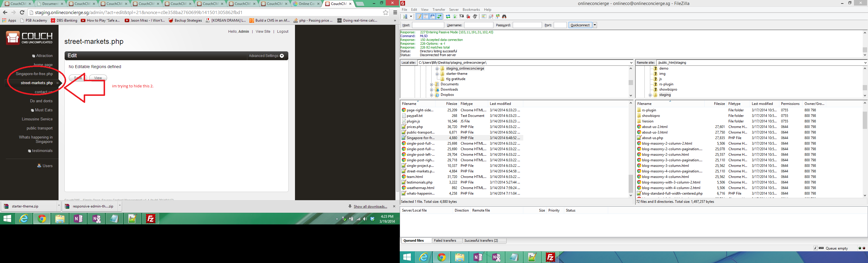This screenshot has height=263, width=868.
Task: Expand the Dropbox folder in local tree
Action: (x=432, y=95)
